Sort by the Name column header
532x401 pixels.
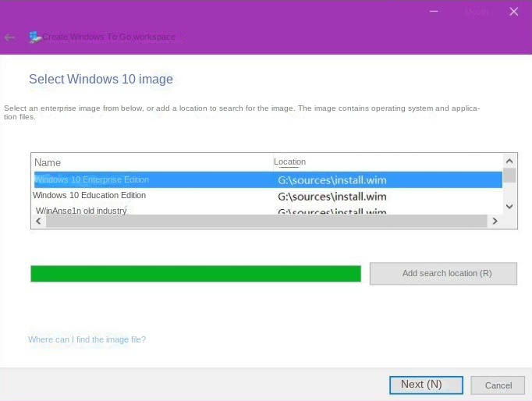pos(48,162)
